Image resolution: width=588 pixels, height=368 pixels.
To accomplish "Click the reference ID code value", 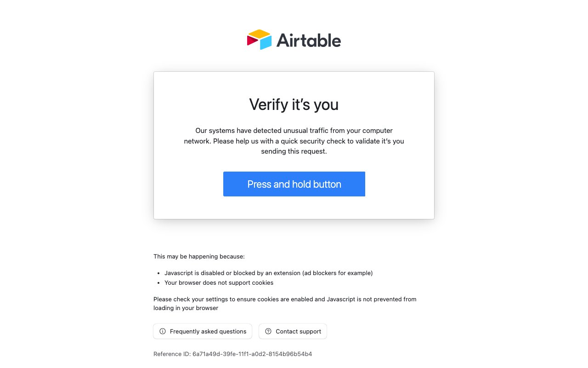I will coord(252,354).
